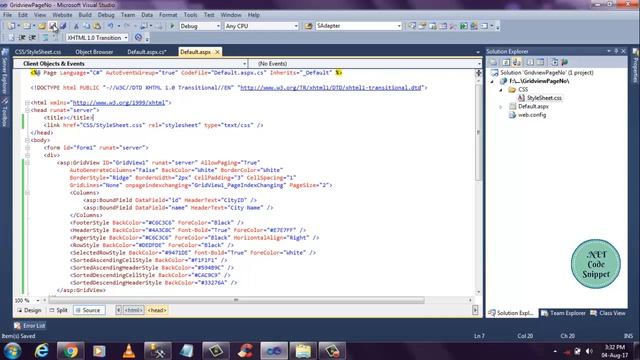Image resolution: width=640 pixels, height=360 pixels.
Task: Switch to the Default.aspx.cs tab
Action: pos(147,52)
